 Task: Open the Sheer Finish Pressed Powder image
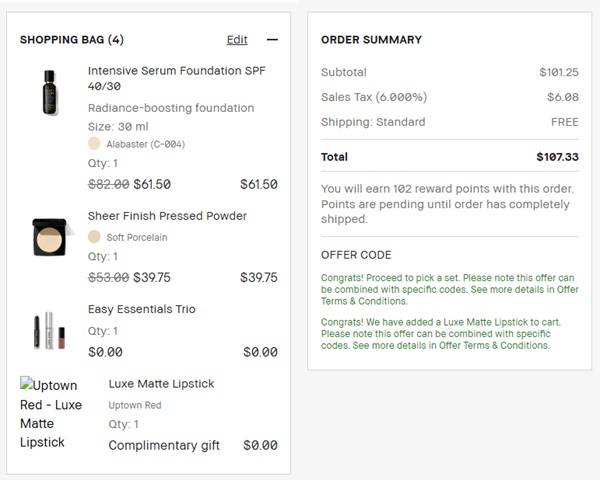tap(48, 236)
